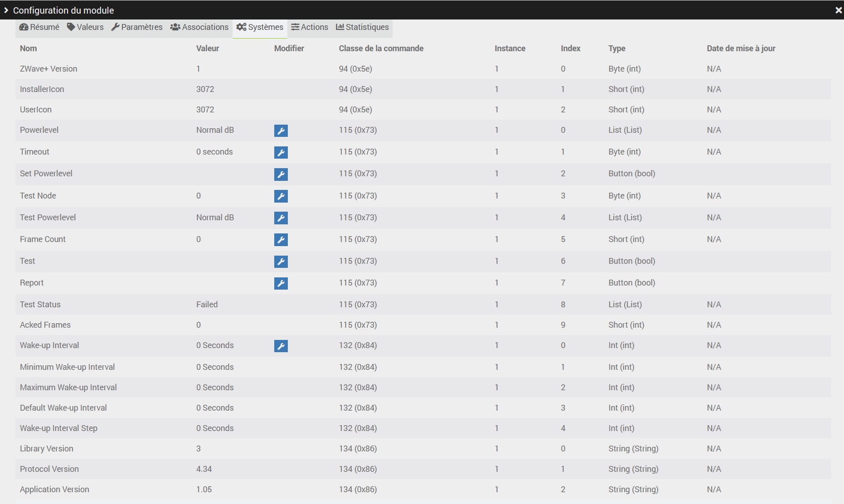Show the Associations tab
Image resolution: width=844 pixels, height=504 pixels.
(199, 27)
